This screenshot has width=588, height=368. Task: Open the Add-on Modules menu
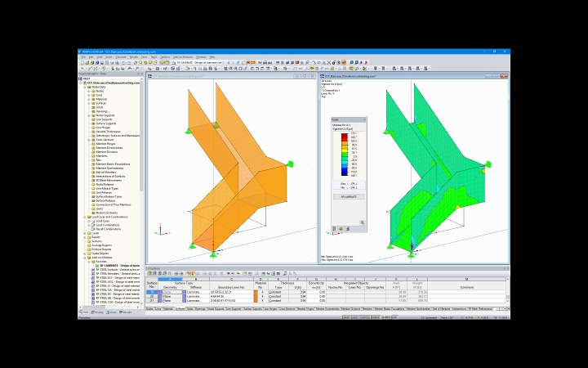[183, 57]
